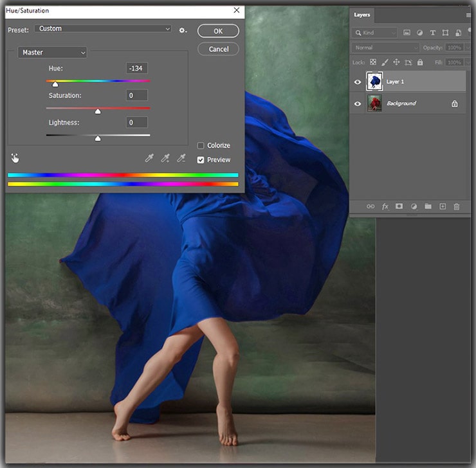Click the lock all padlock icon
This screenshot has height=468, width=476.
(420, 62)
